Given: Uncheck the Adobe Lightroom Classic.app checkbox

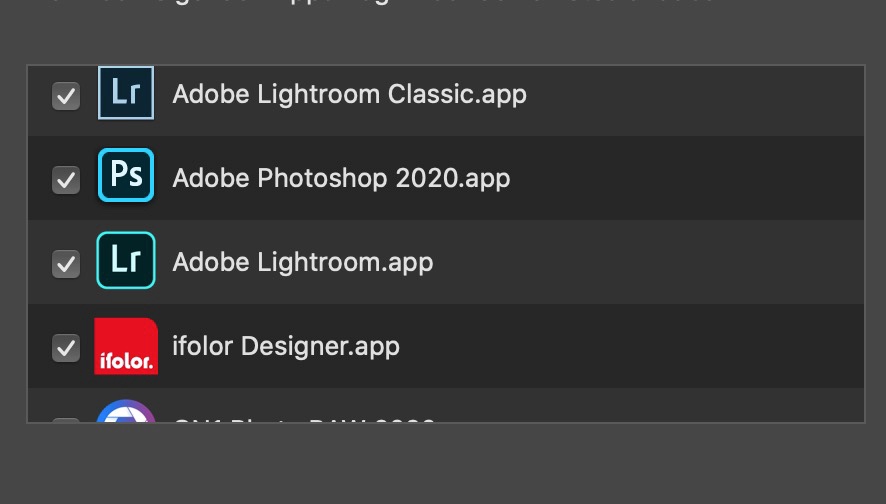Looking at the screenshot, I should click(66, 96).
